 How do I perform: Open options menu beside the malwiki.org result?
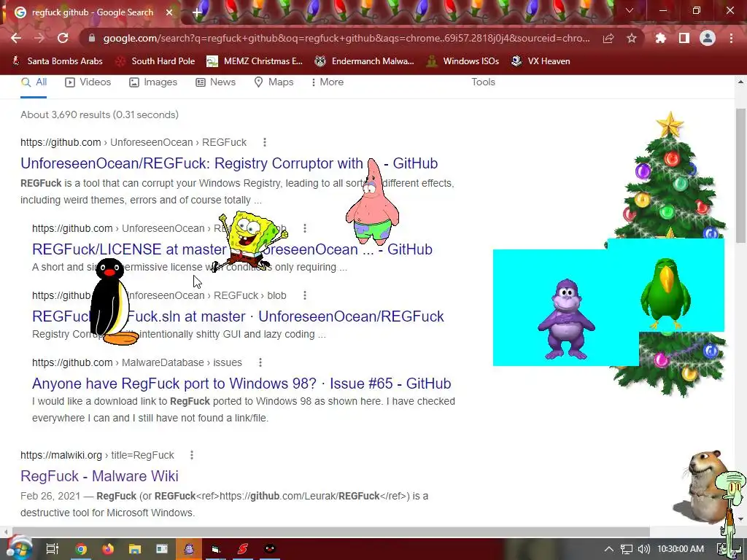(x=192, y=455)
